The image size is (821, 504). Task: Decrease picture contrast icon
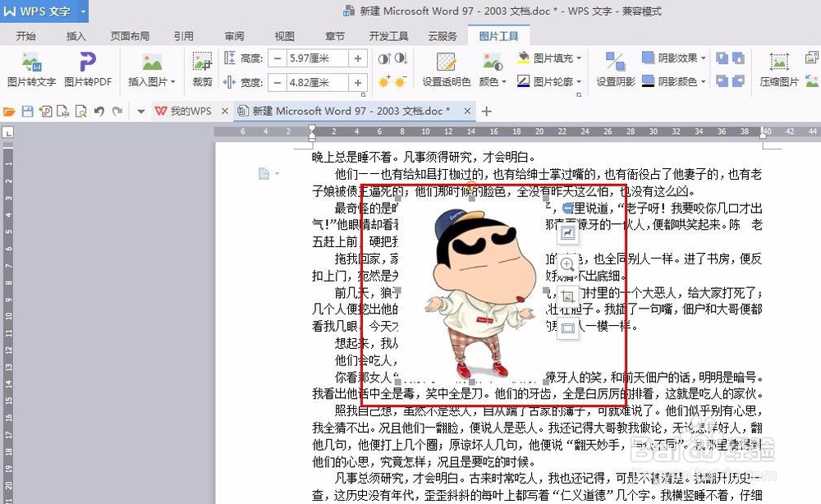click(x=401, y=58)
